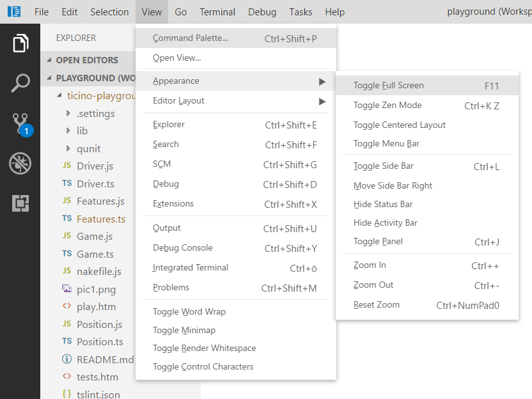Click the info icon beside README.md
Screen dimensions: 532x399
67,359
